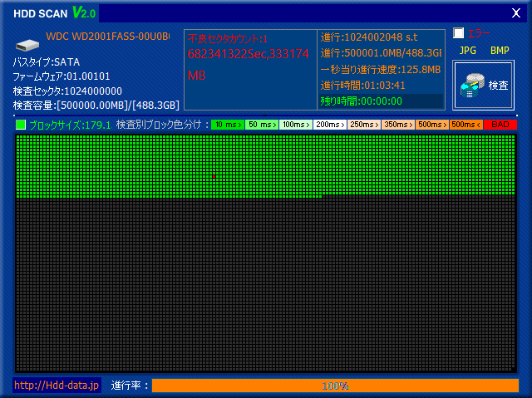This screenshot has width=532, height=398.
Task: Click the hard drive icon
Action: [x=27, y=45]
